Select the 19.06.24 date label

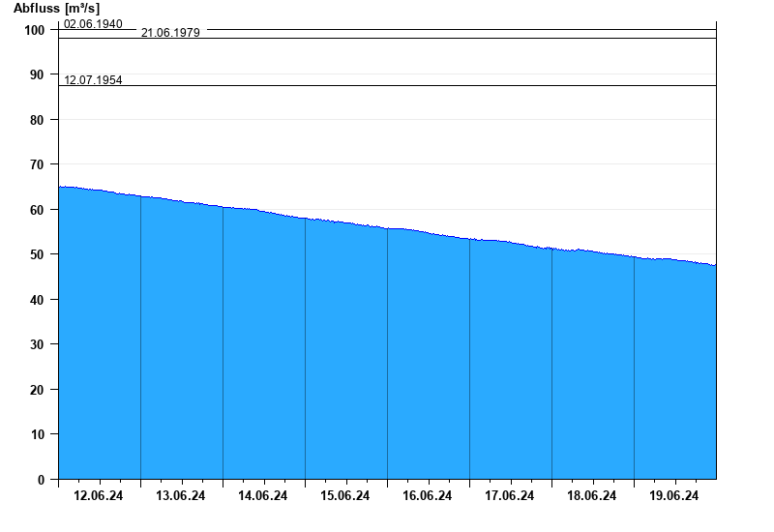tap(673, 495)
